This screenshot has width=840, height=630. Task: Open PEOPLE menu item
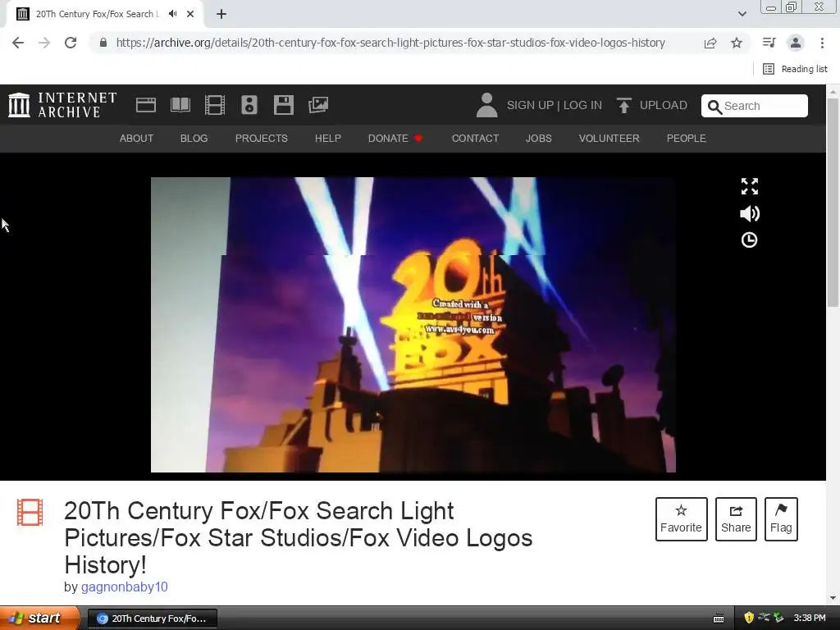point(687,138)
